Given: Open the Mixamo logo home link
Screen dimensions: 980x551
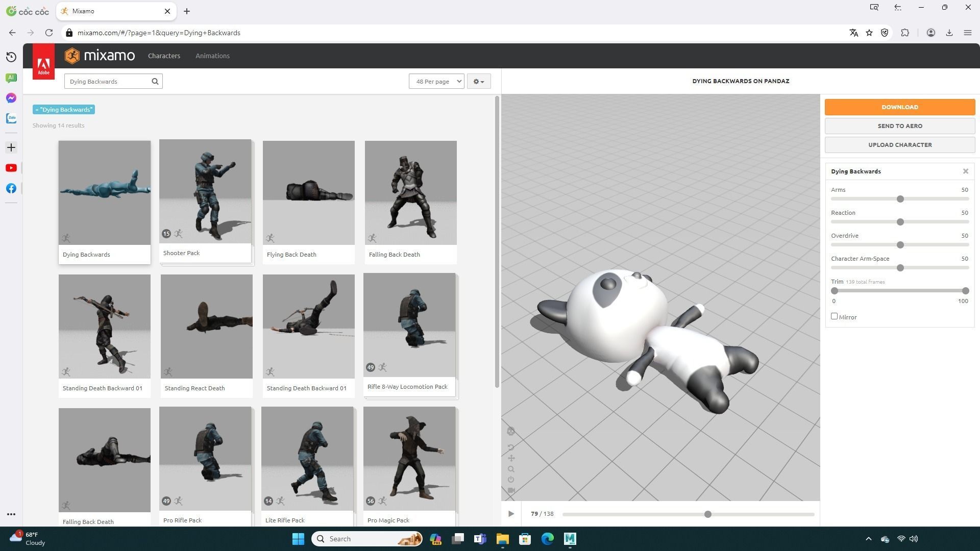Looking at the screenshot, I should tap(100, 56).
